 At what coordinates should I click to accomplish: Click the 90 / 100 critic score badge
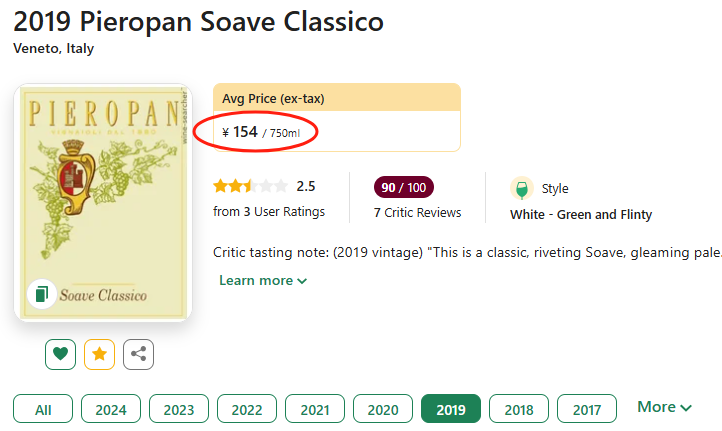(404, 187)
